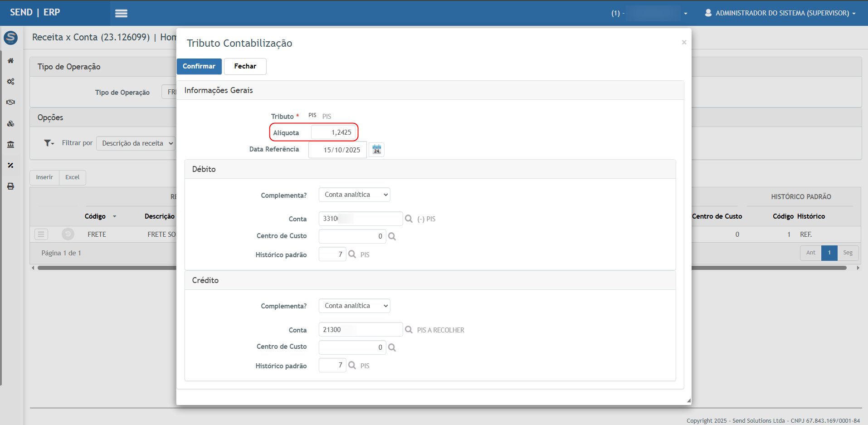The height and width of the screenshot is (425, 868).
Task: Open the filter funnel icon menu
Action: (49, 143)
